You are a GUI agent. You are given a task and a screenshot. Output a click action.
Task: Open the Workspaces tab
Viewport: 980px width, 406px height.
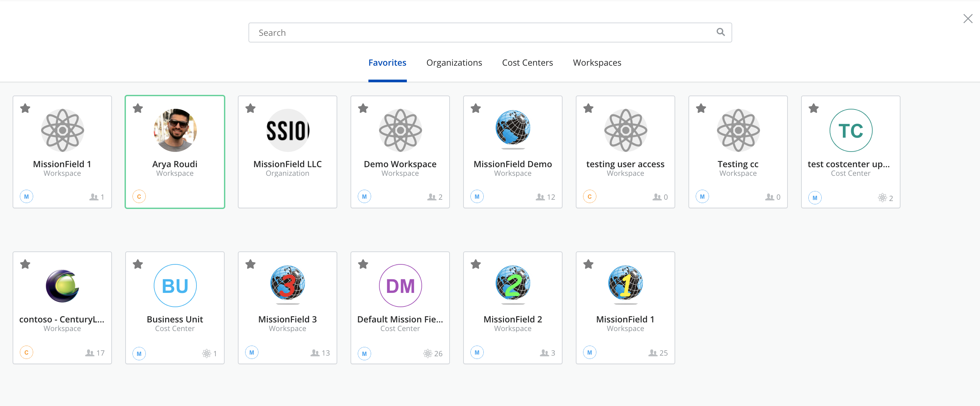pos(597,62)
